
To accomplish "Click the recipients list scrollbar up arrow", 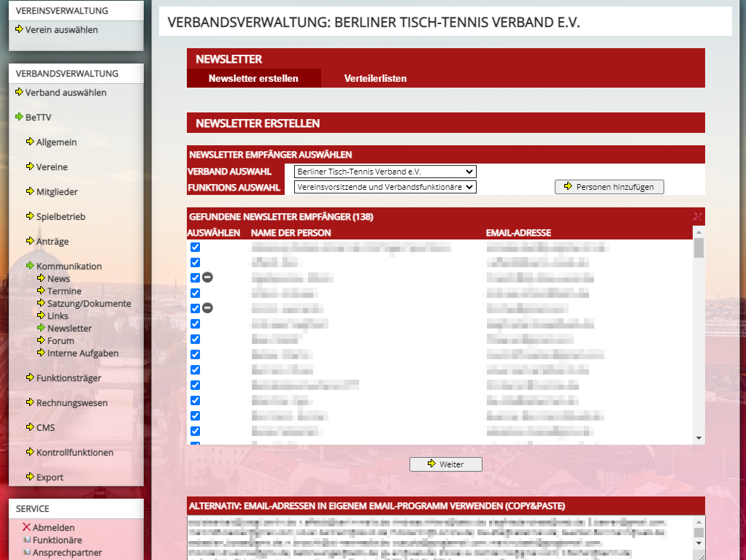I will coord(699,232).
